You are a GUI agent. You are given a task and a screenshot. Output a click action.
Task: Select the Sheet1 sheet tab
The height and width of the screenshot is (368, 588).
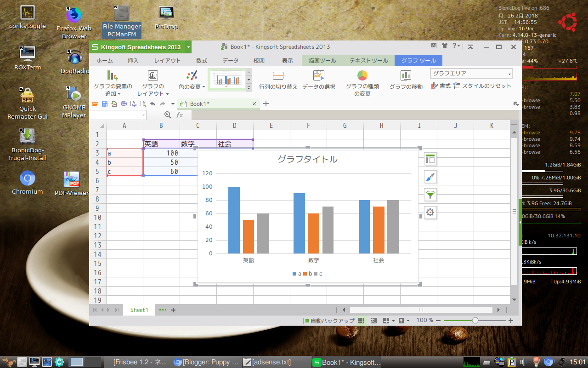tap(139, 310)
